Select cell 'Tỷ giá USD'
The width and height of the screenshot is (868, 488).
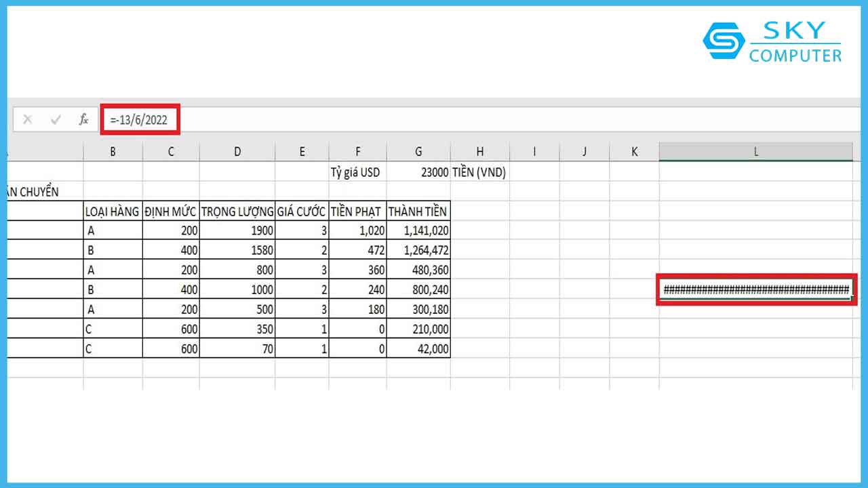coord(357,172)
